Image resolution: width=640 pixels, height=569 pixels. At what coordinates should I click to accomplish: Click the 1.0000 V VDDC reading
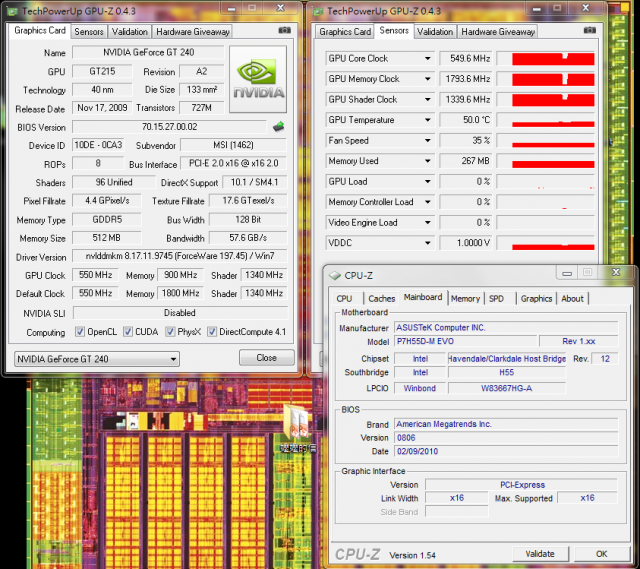tap(466, 243)
